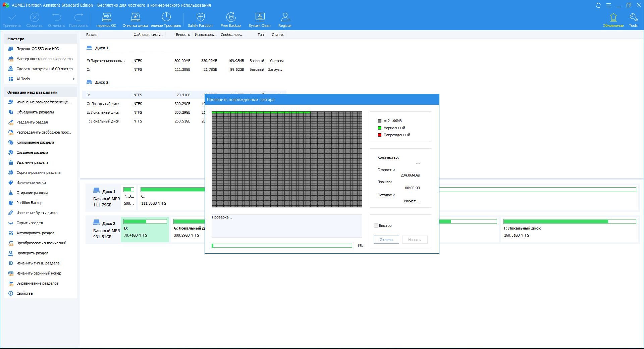Click the red Поврежденный legend swatch
This screenshot has height=349, width=644.
pyautogui.click(x=380, y=135)
